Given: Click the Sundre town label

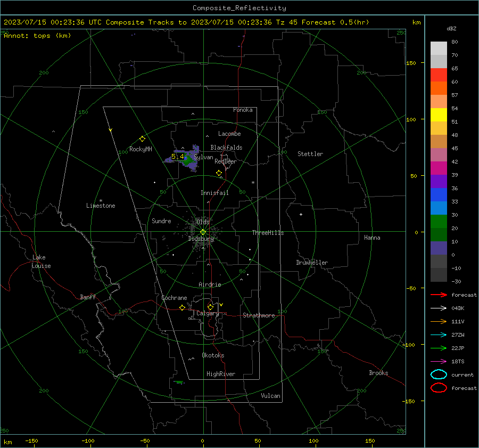Looking at the screenshot, I should tap(161, 221).
